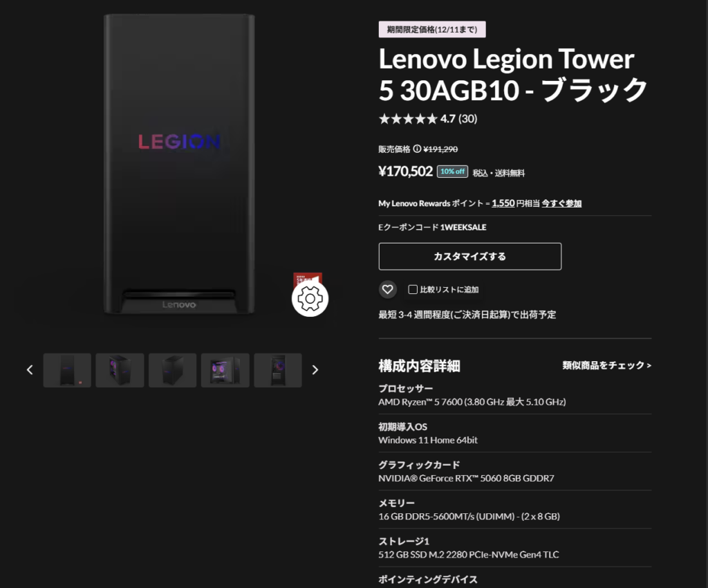Show next thumbnails with right arrow
The height and width of the screenshot is (588, 708).
coord(315,370)
